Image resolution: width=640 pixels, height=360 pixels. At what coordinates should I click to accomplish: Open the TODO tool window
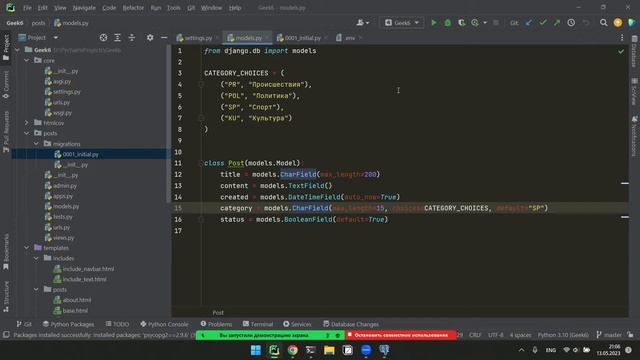pos(117,324)
